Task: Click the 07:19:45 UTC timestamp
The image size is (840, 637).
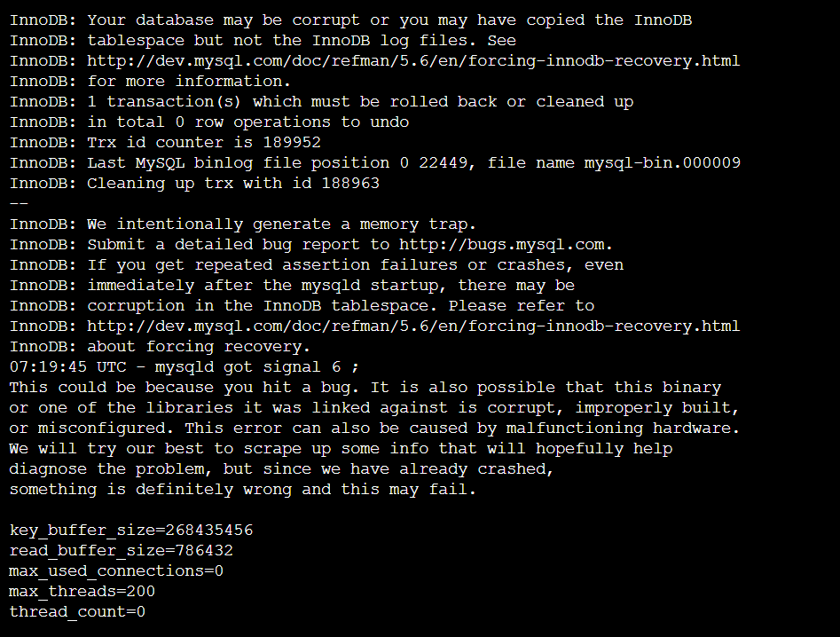Action: tap(68, 366)
